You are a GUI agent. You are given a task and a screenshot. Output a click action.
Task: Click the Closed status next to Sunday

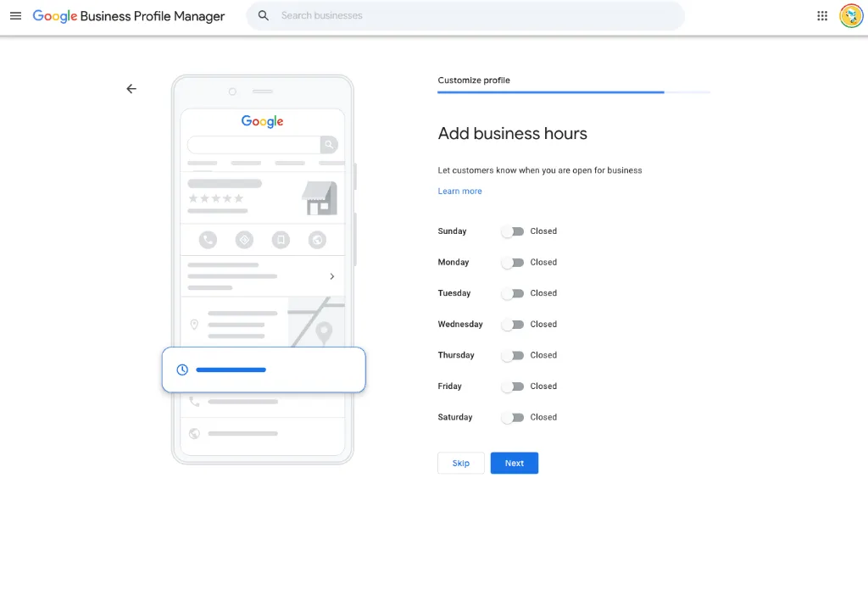coord(543,231)
